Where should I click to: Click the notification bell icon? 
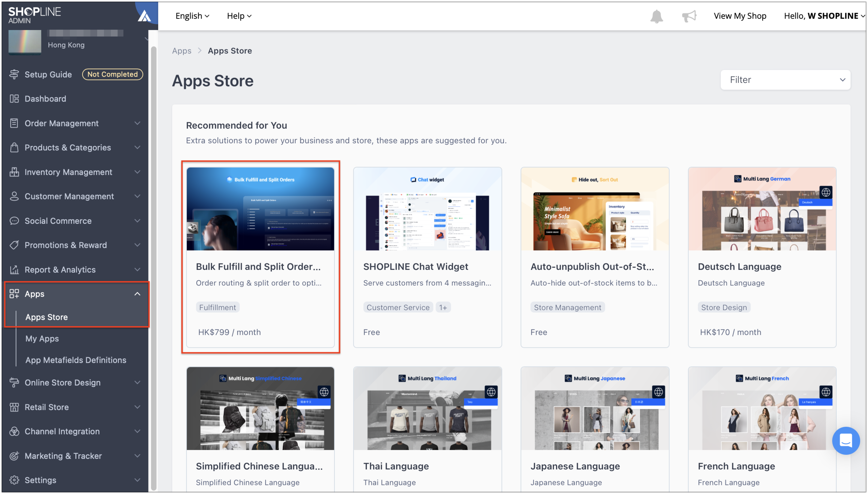(656, 16)
